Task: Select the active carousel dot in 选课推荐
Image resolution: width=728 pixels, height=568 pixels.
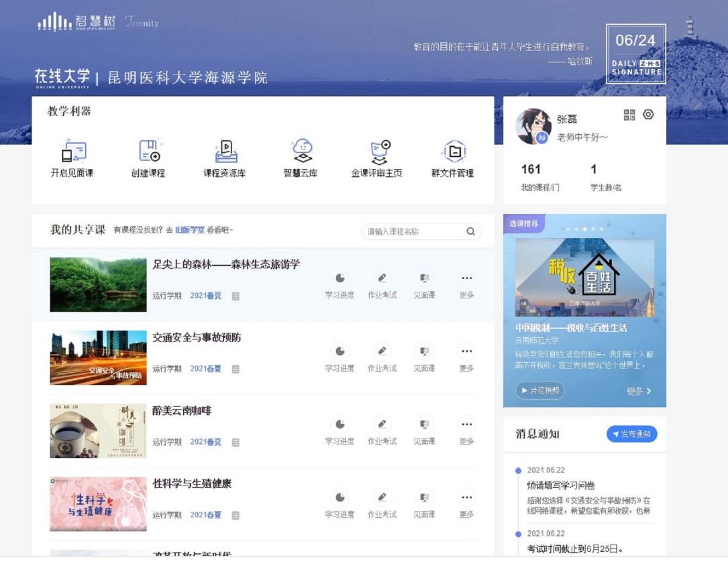Action: 584,229
